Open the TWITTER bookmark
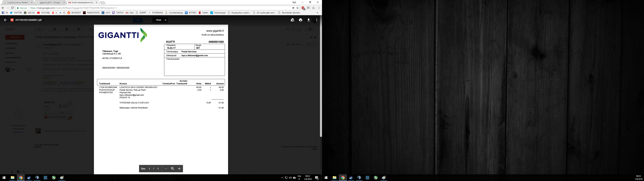Image resolution: width=644 pixels, height=181 pixels. point(16,13)
